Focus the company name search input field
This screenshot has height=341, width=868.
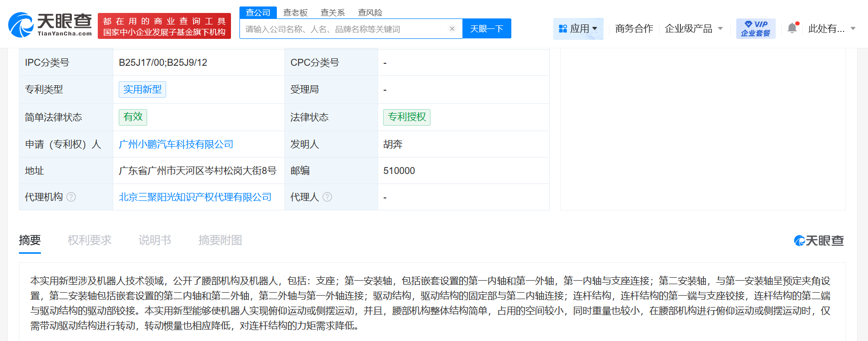[344, 29]
